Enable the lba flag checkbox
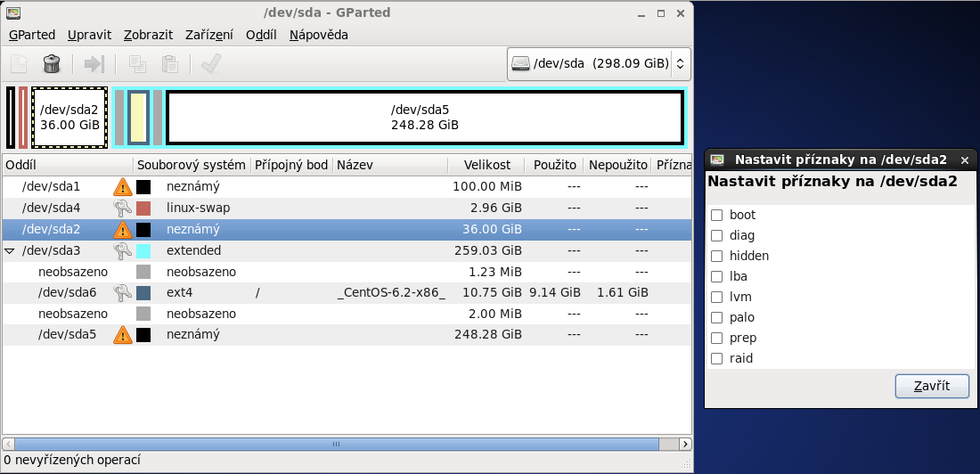This screenshot has width=980, height=474. click(x=717, y=276)
